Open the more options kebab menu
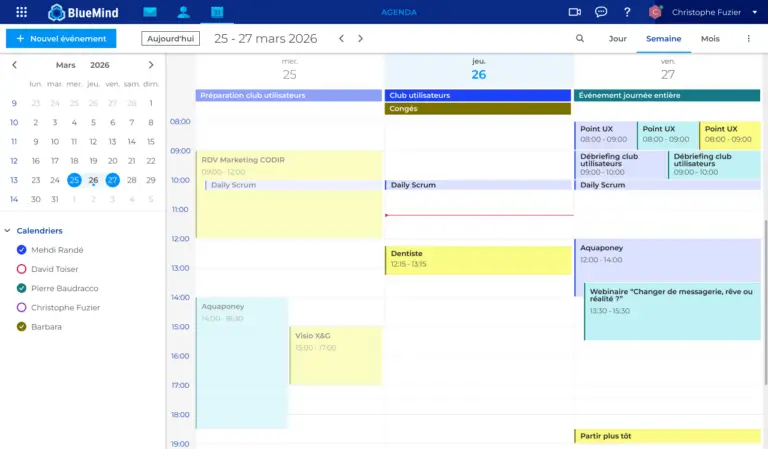Screen dimensions: 768x449 (748, 39)
